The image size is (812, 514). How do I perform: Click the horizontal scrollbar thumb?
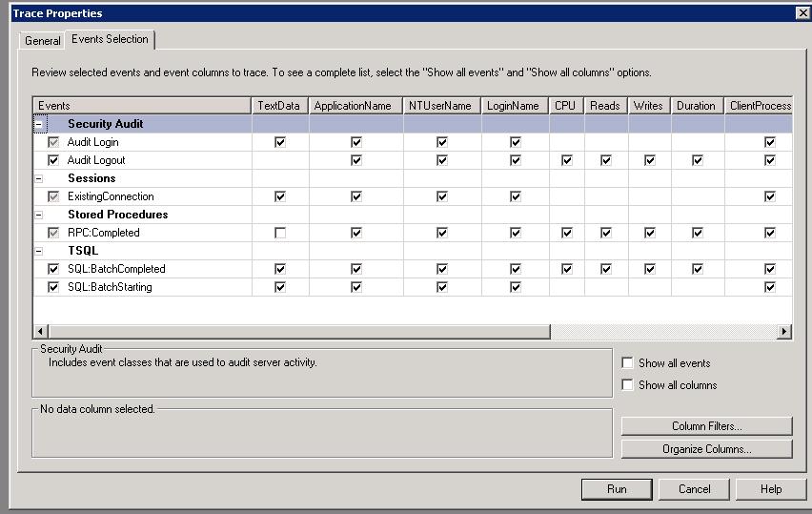point(299,331)
